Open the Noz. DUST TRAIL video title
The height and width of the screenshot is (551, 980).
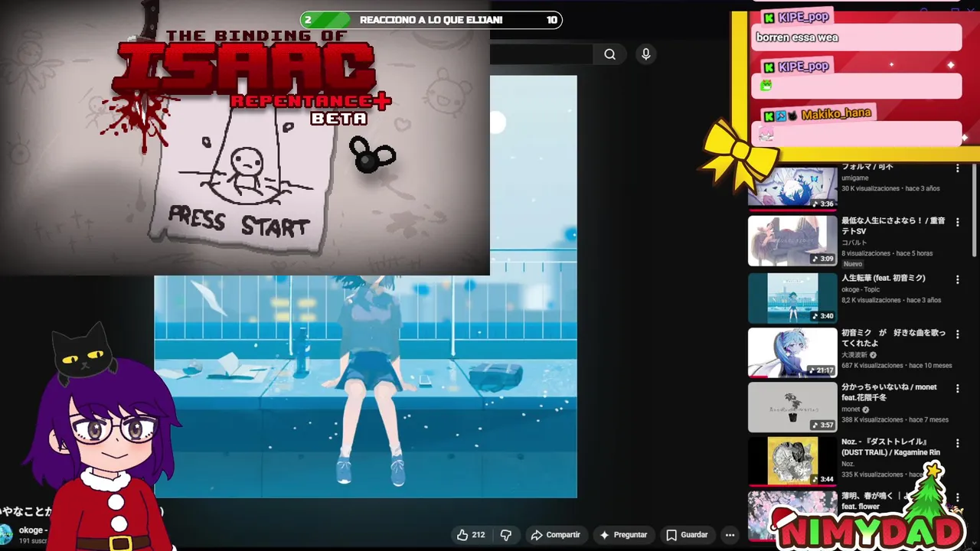click(890, 447)
